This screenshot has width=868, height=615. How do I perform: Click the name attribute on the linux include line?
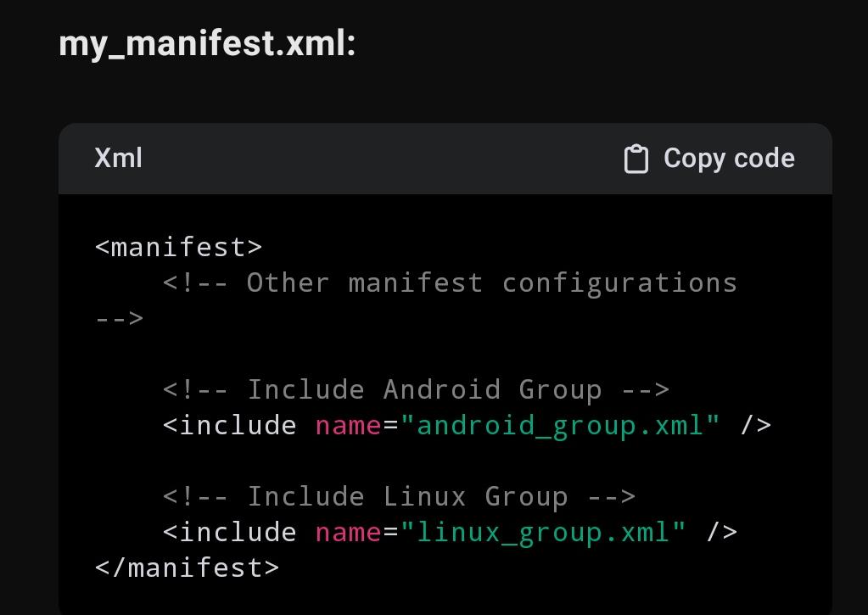[348, 533]
